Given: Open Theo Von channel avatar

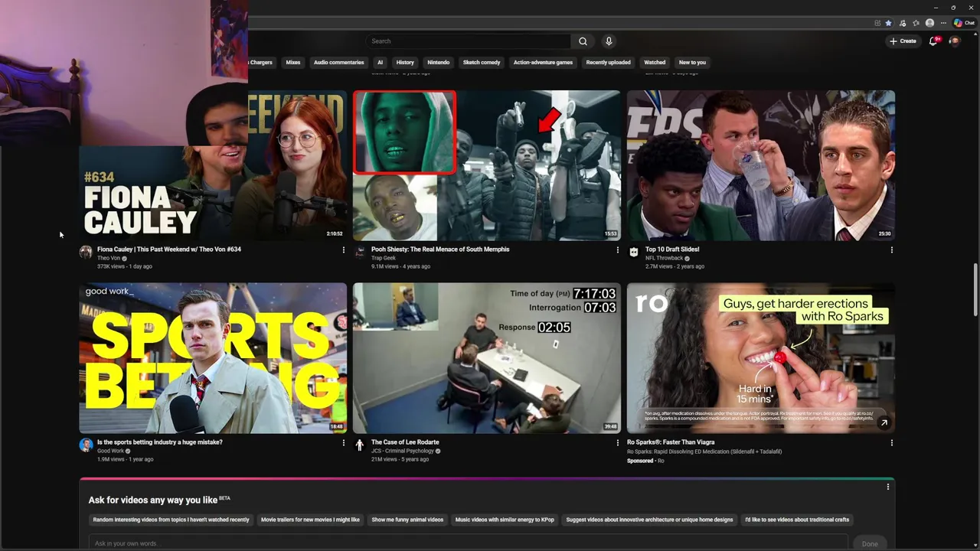Looking at the screenshot, I should pyautogui.click(x=86, y=253).
